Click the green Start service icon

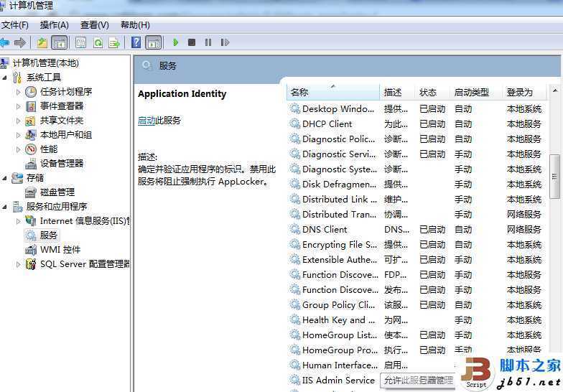175,42
